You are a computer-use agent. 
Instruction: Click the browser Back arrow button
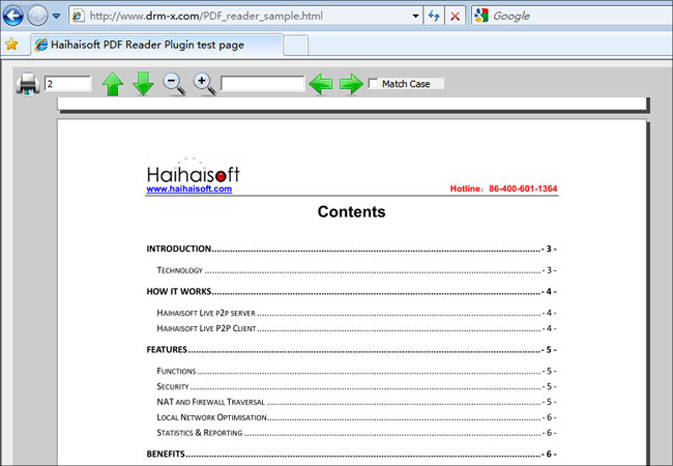coord(13,16)
